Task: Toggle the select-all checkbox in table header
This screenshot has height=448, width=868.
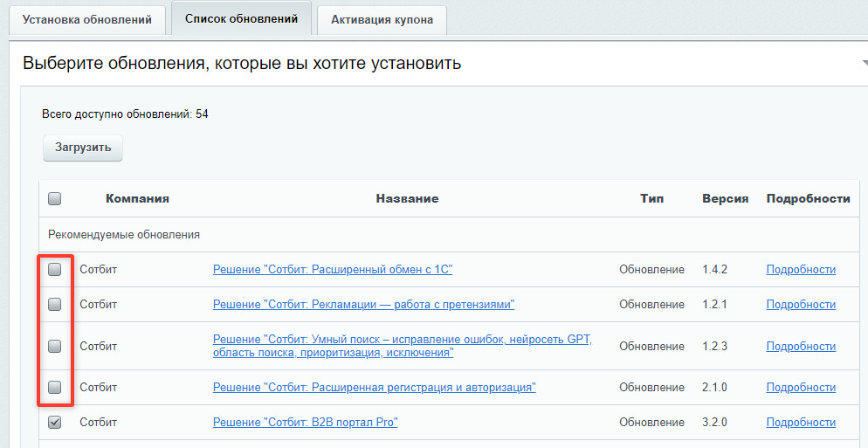Action: point(54,198)
